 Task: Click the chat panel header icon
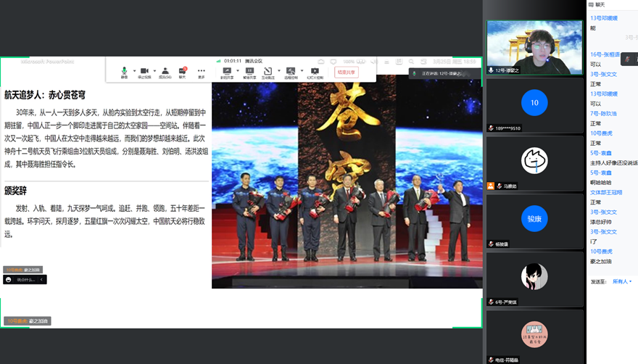click(591, 4)
